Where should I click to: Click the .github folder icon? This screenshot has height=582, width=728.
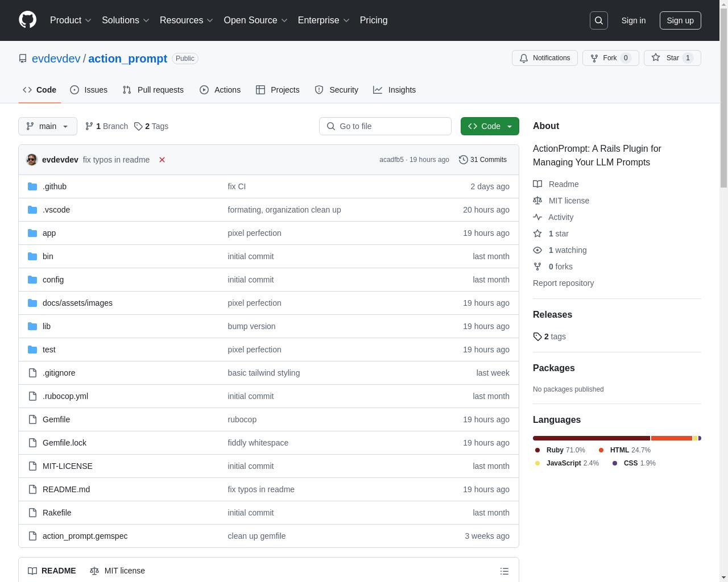(x=32, y=186)
